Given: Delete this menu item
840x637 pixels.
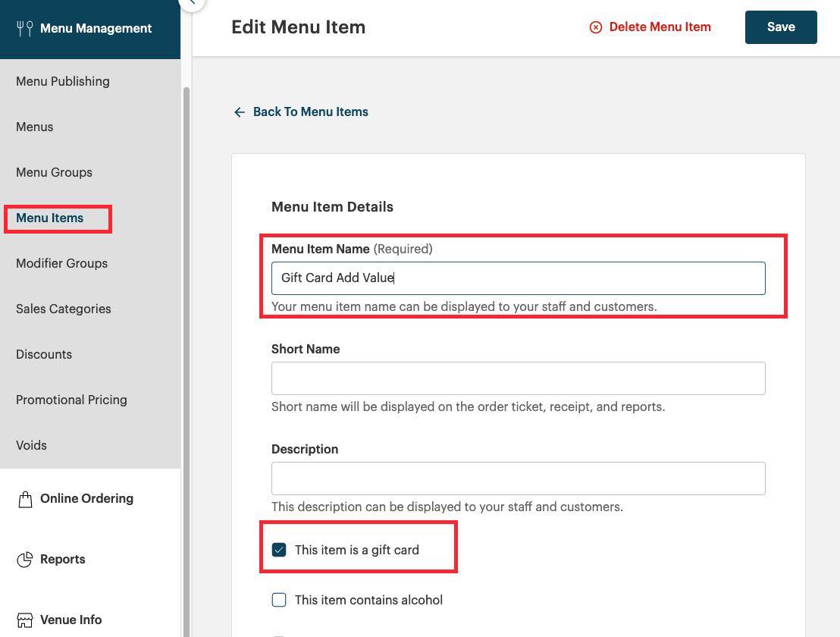Looking at the screenshot, I should (660, 27).
